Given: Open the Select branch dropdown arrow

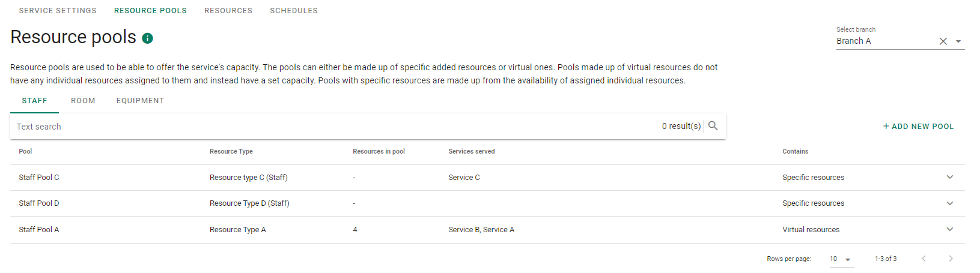Looking at the screenshot, I should 958,41.
